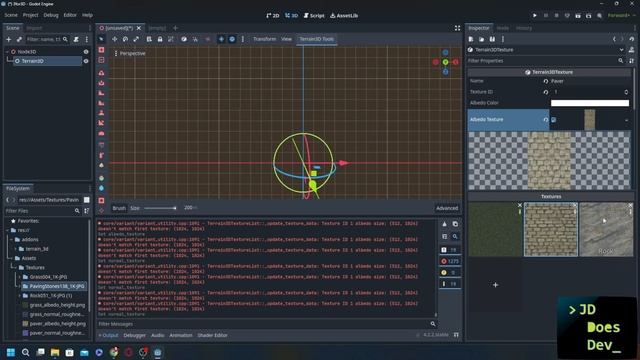Image resolution: width=640 pixels, height=360 pixels.
Task: Toggle preview environment in viewport toolbar
Action: click(x=232, y=39)
